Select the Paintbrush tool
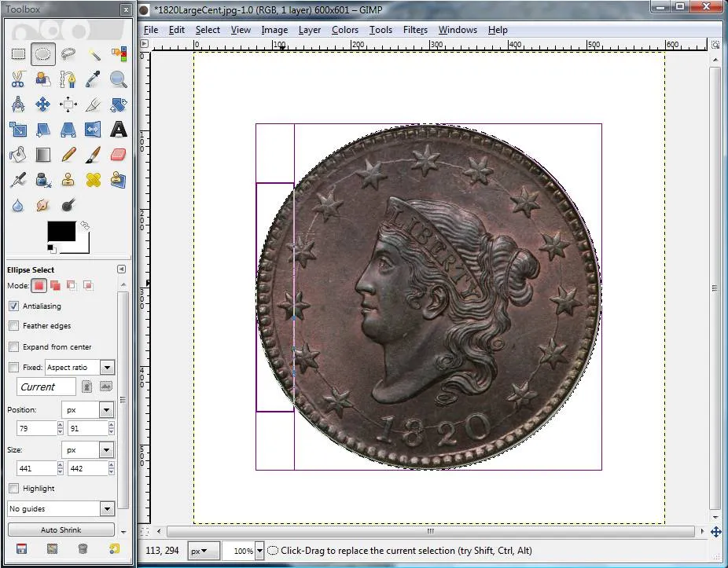Image resolution: width=728 pixels, height=568 pixels. click(94, 155)
